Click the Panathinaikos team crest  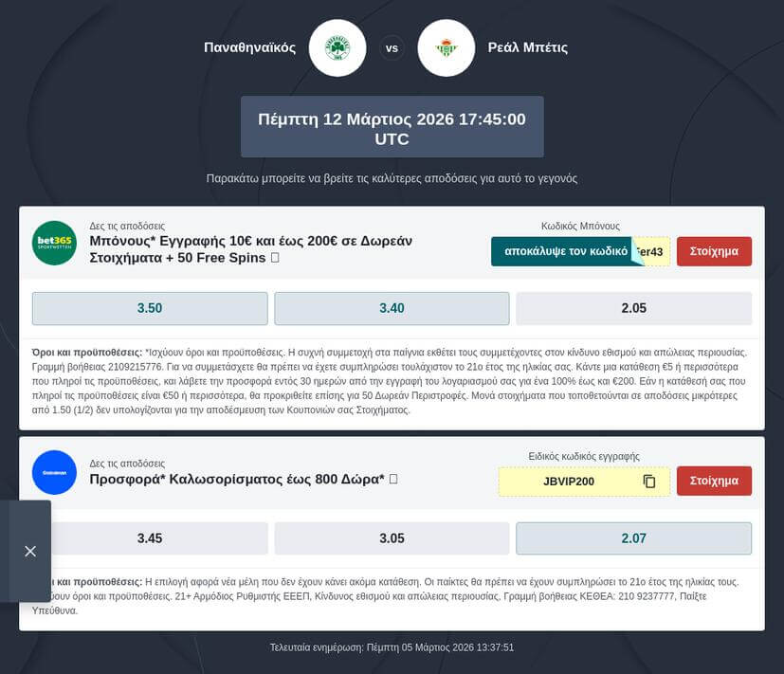(337, 47)
